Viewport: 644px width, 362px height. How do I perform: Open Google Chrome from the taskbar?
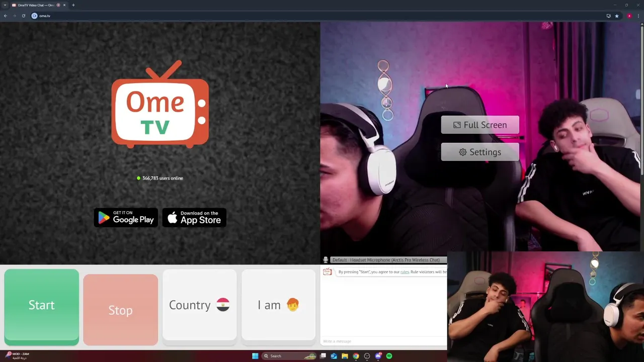(356, 356)
